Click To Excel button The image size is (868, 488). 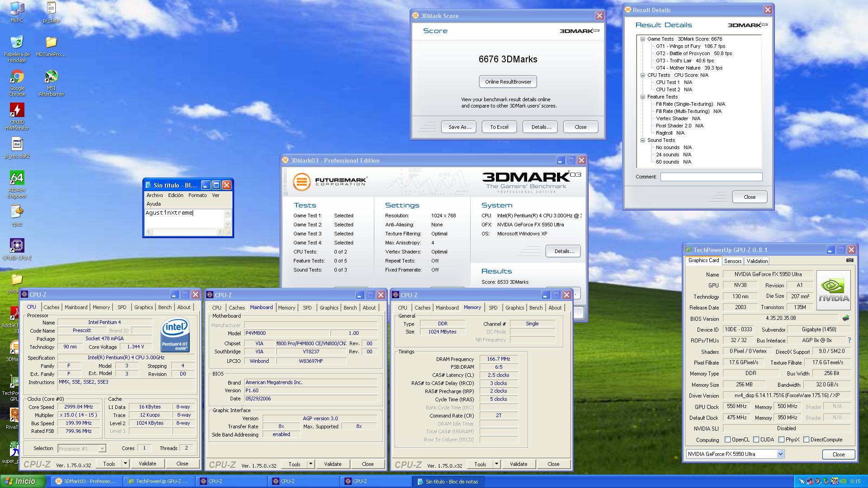pos(499,127)
